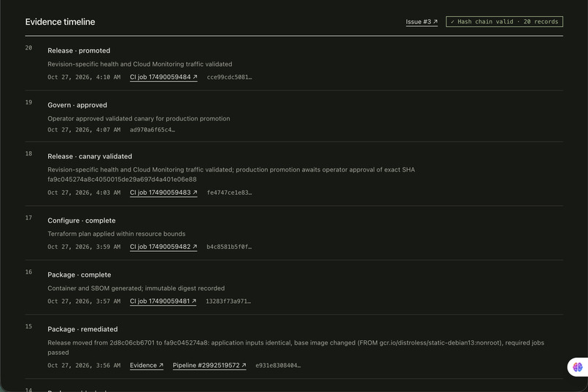The width and height of the screenshot is (588, 392).
Task: Click record number 17
Action: click(x=28, y=218)
